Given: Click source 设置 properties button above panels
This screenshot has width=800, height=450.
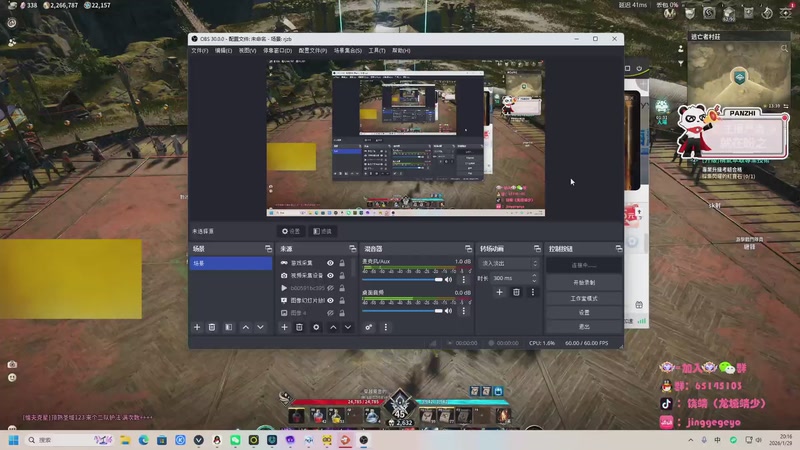Looking at the screenshot, I should coord(291,231).
